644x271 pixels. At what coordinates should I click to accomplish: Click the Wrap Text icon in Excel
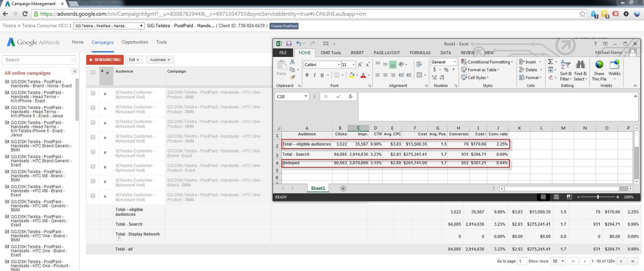coord(419,64)
